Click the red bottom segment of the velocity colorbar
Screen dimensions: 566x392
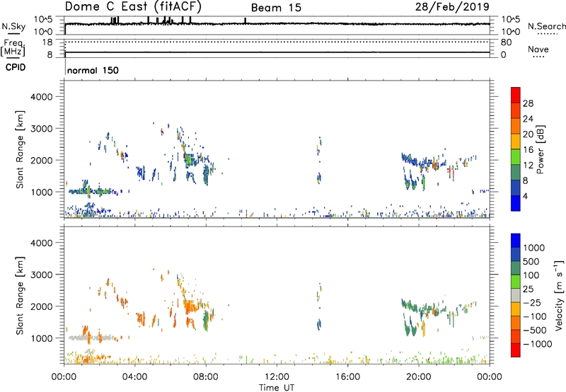tap(516, 350)
